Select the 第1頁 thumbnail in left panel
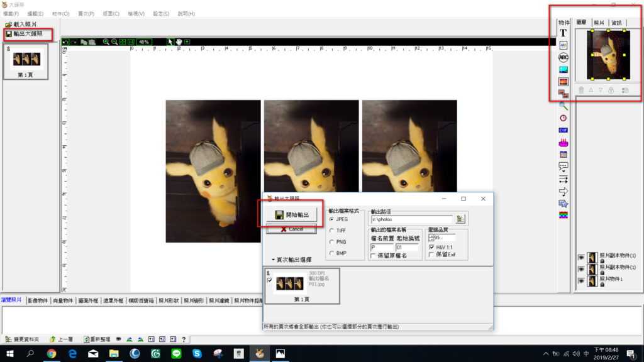This screenshot has width=644, height=362. pos(25,62)
